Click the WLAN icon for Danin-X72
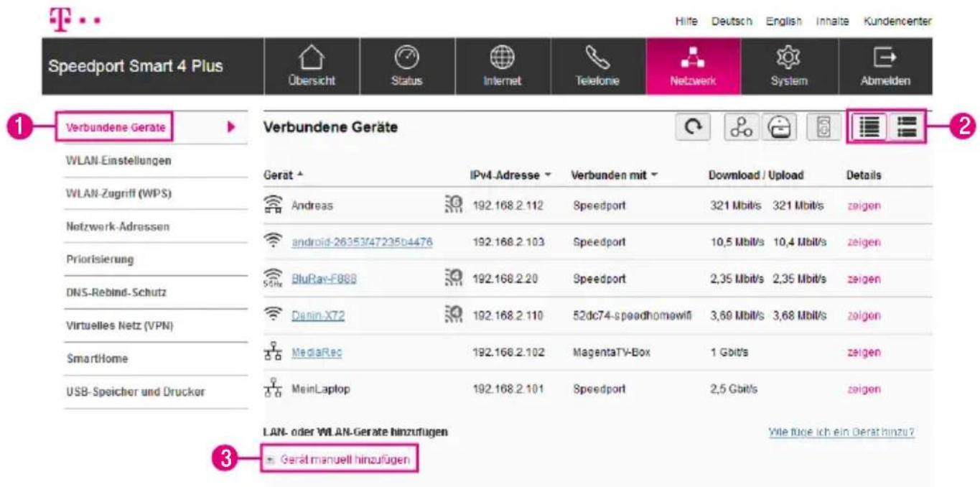The height and width of the screenshot is (487, 980). pos(272,314)
